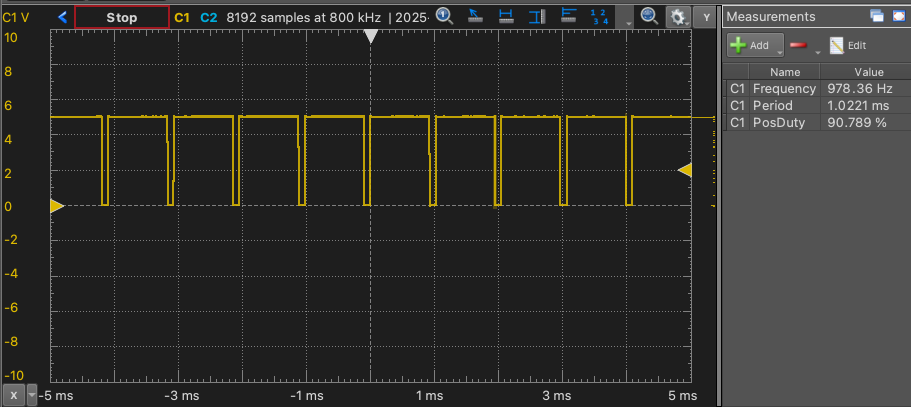Click the magnifier zoom icon in plot toolbar
The image size is (911, 407).
click(648, 17)
